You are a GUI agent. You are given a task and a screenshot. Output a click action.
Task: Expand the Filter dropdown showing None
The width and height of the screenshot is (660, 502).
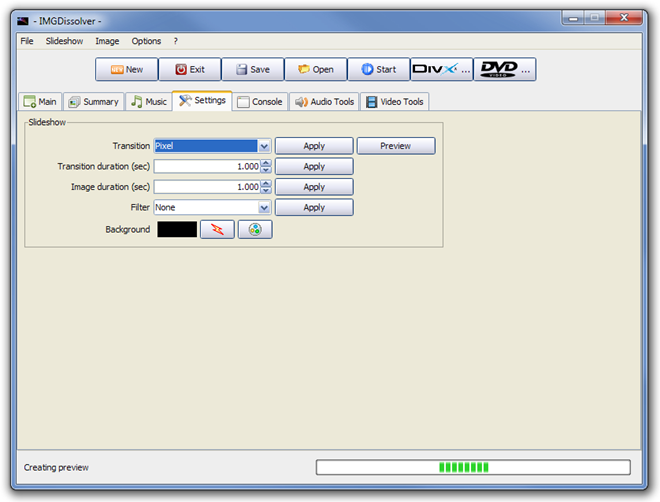(x=264, y=207)
